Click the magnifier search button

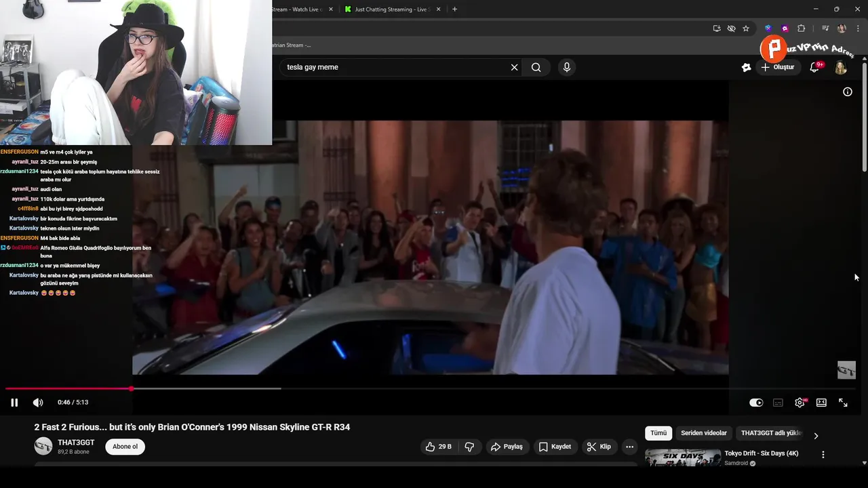click(536, 67)
